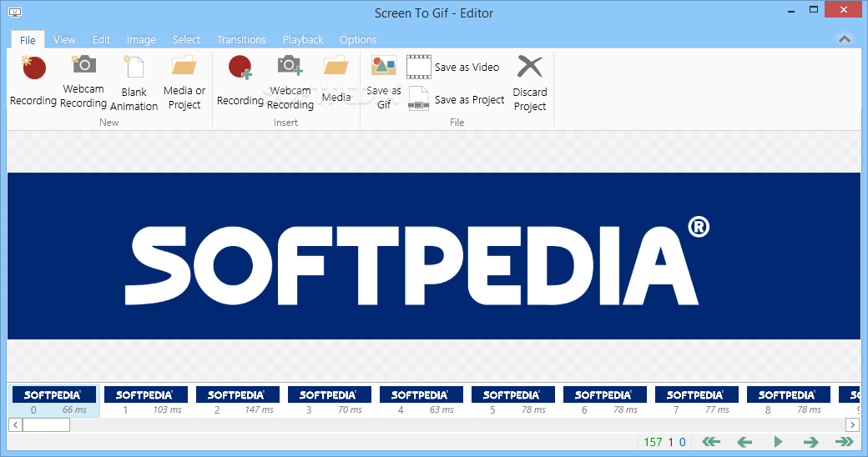
Task: Open the Edit tab
Action: coord(101,40)
